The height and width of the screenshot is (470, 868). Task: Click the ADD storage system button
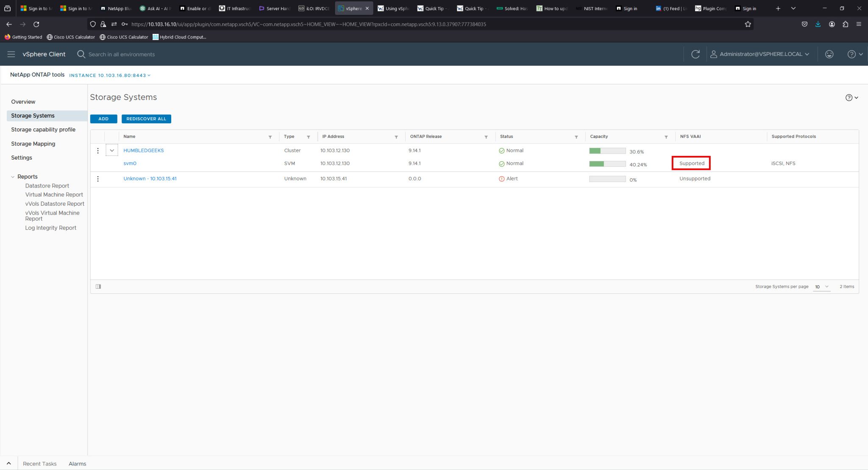coord(103,119)
